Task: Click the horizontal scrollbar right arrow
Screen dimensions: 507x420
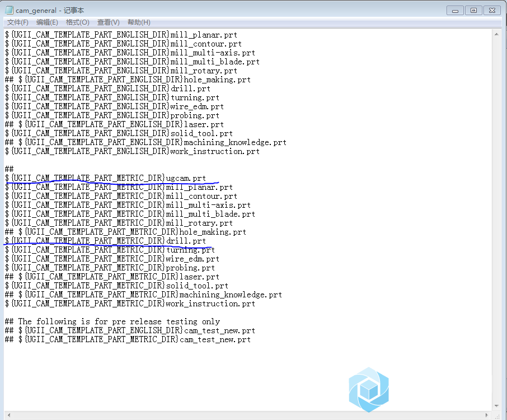Action: [x=487, y=415]
